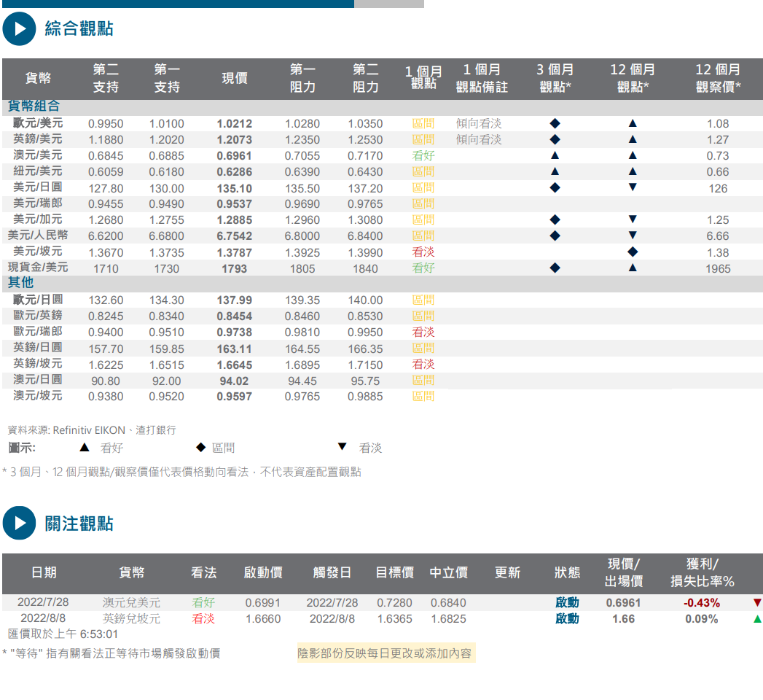Select the 貨幣組合 section header
Screen dimensions: 763x700
pyautogui.click(x=34, y=106)
